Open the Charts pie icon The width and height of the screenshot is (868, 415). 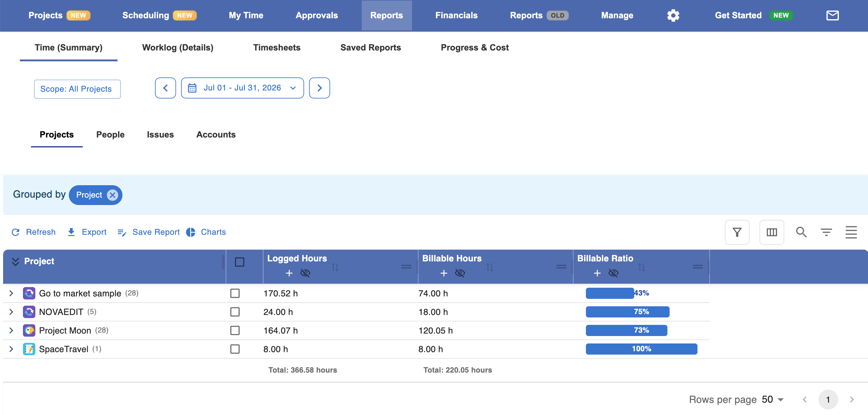pos(191,232)
